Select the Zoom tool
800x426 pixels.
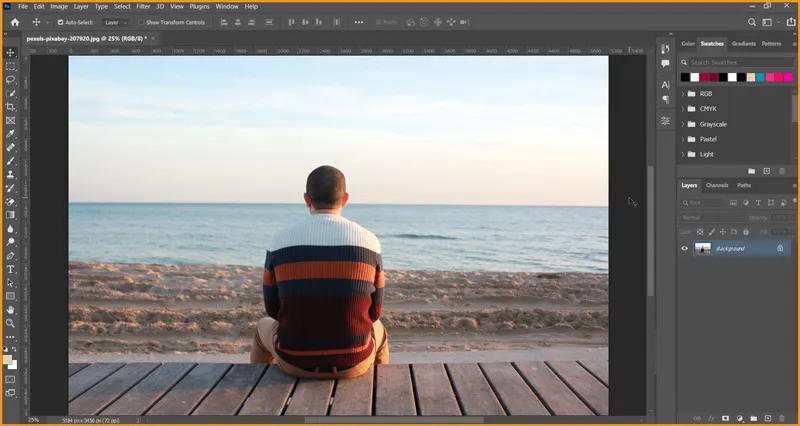tap(11, 323)
